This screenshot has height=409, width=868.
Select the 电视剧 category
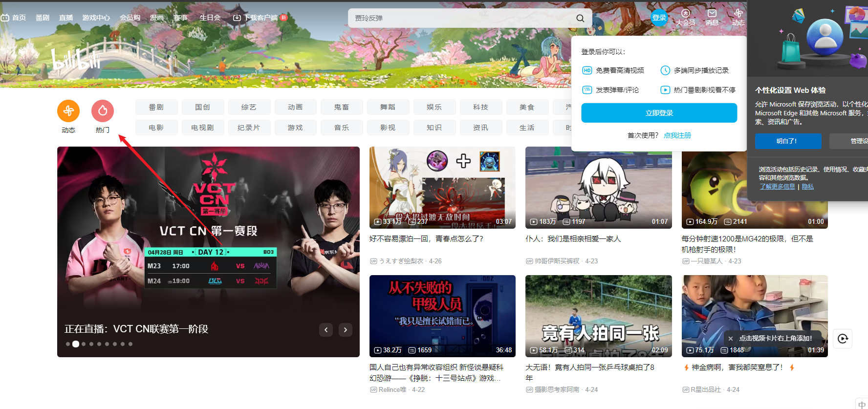(x=203, y=128)
